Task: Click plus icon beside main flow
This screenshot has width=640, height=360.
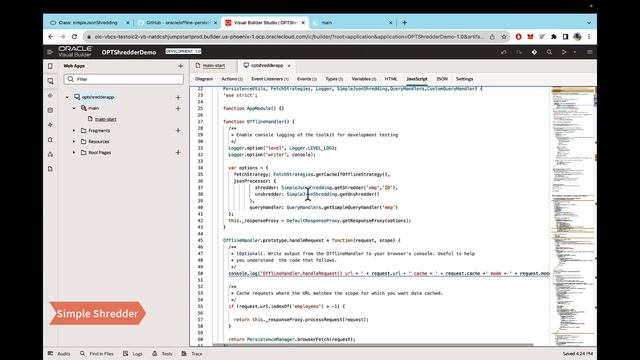Action: (178, 108)
